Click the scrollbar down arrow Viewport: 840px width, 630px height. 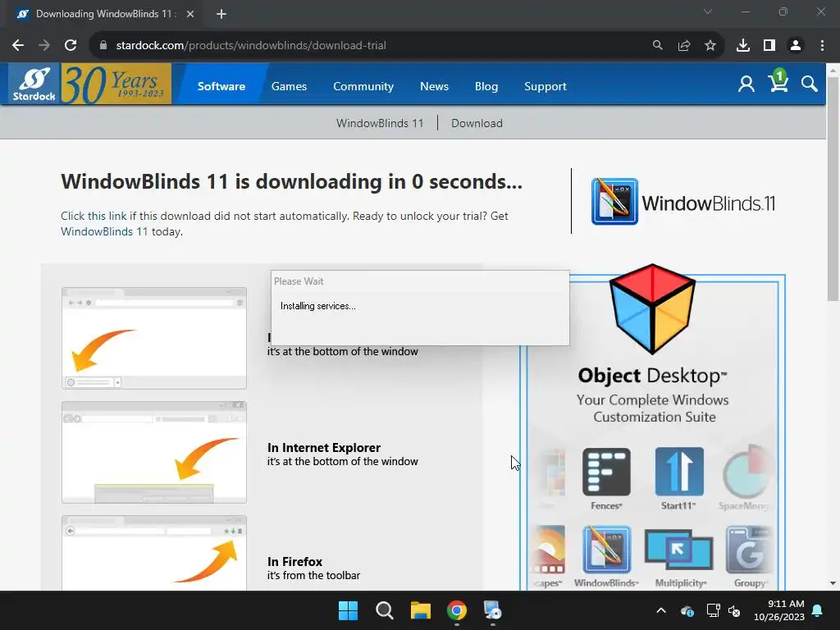pos(833,583)
